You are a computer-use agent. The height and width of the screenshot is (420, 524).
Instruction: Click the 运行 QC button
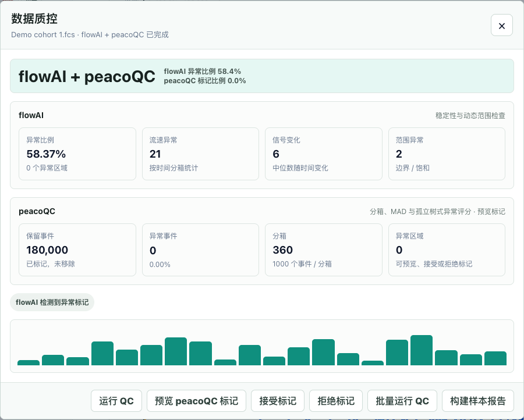coord(116,401)
